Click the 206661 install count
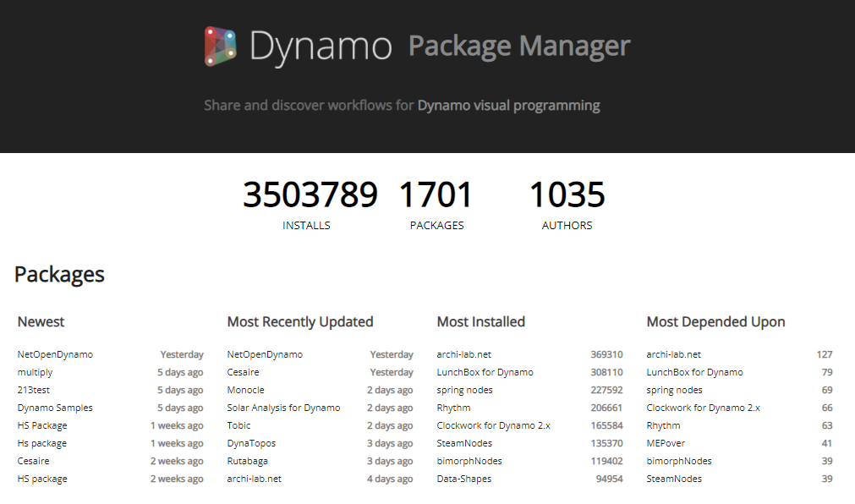The height and width of the screenshot is (504, 855). pyautogui.click(x=607, y=408)
